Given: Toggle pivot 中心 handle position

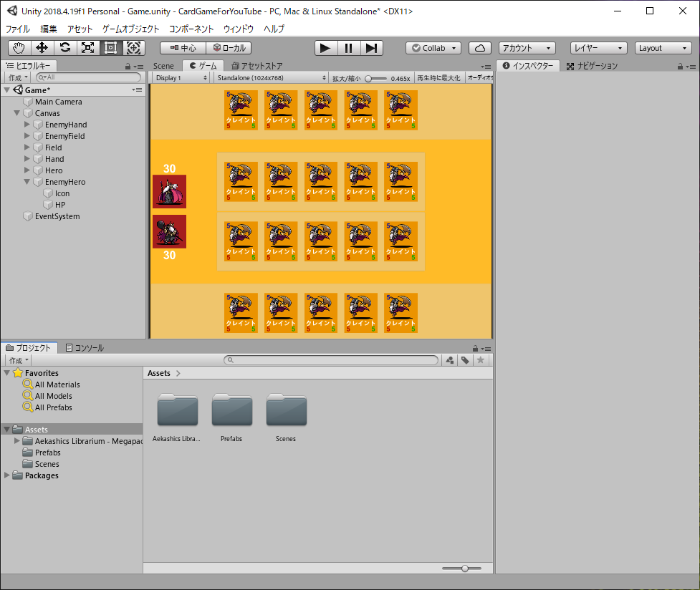Looking at the screenshot, I should tap(183, 48).
